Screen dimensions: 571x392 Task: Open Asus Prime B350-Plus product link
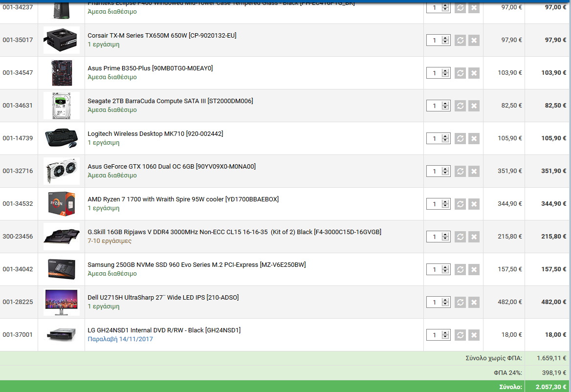150,68
